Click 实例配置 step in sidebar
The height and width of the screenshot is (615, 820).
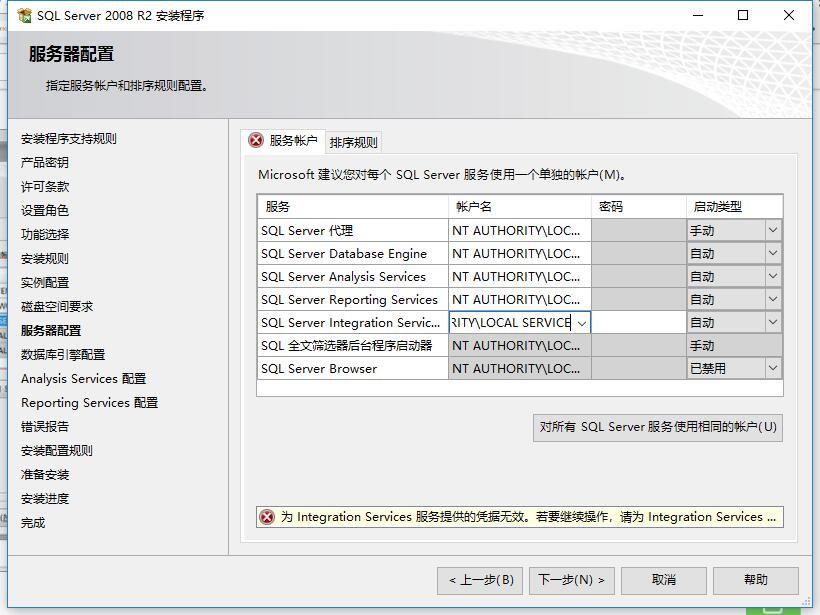(44, 283)
